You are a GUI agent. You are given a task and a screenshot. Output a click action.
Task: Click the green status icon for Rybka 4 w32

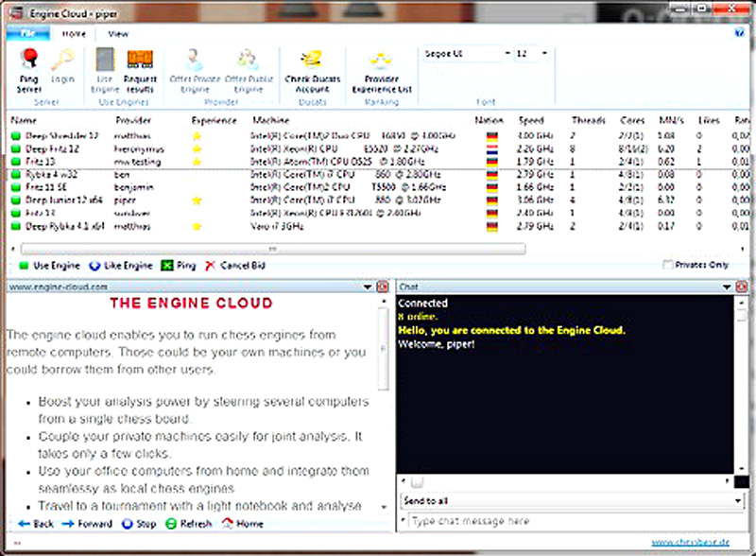tap(16, 174)
